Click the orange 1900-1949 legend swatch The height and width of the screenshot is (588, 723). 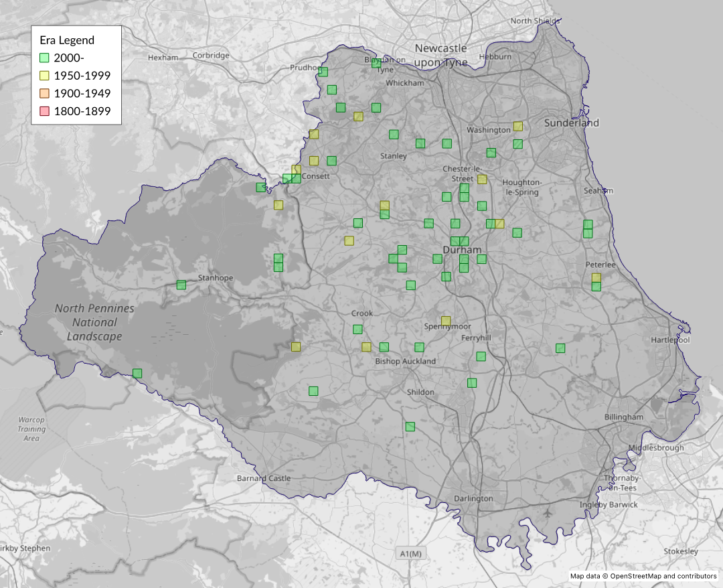pos(45,94)
